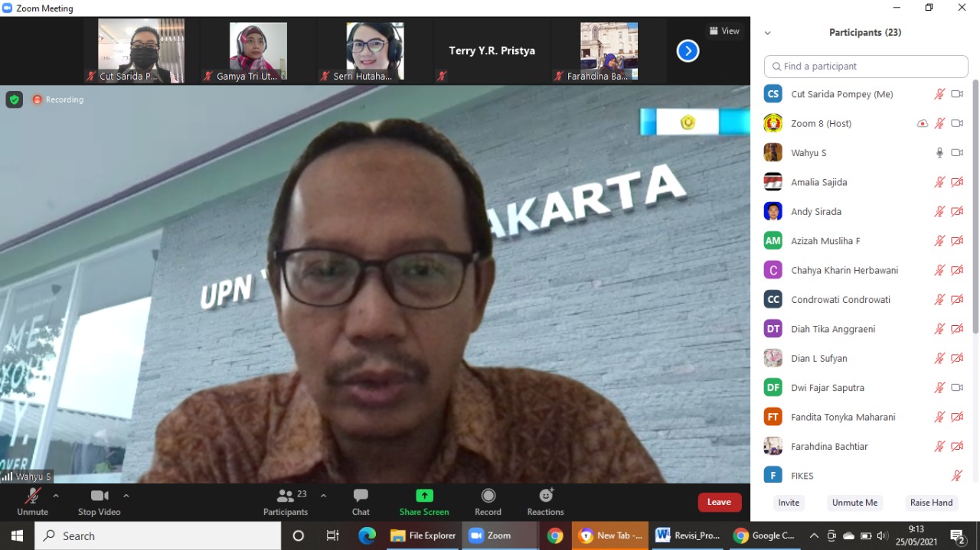Viewport: 980px width, 550px height.
Task: Open the Chat panel icon
Action: coord(361,496)
